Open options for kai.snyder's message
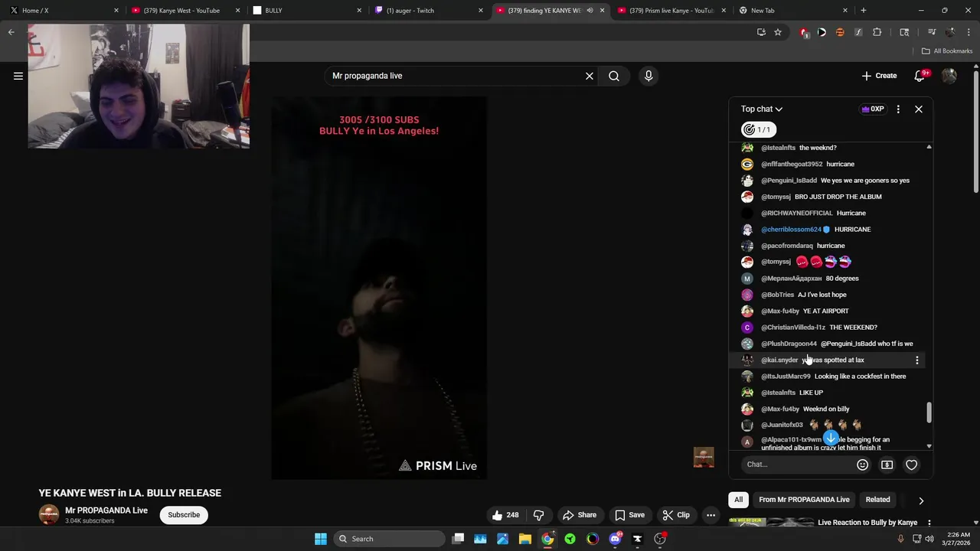Viewport: 980px width, 551px height. click(917, 360)
